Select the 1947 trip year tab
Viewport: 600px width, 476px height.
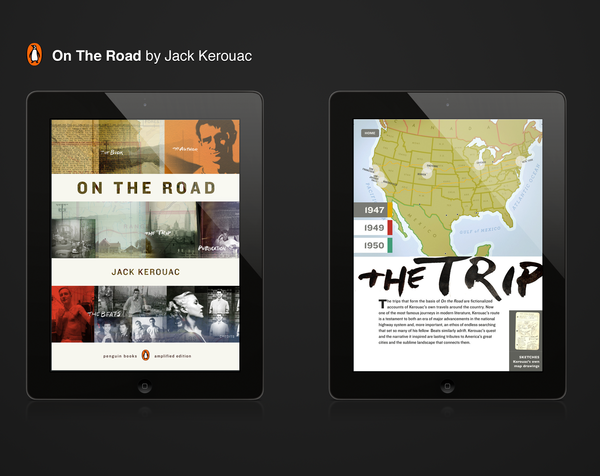pyautogui.click(x=373, y=210)
